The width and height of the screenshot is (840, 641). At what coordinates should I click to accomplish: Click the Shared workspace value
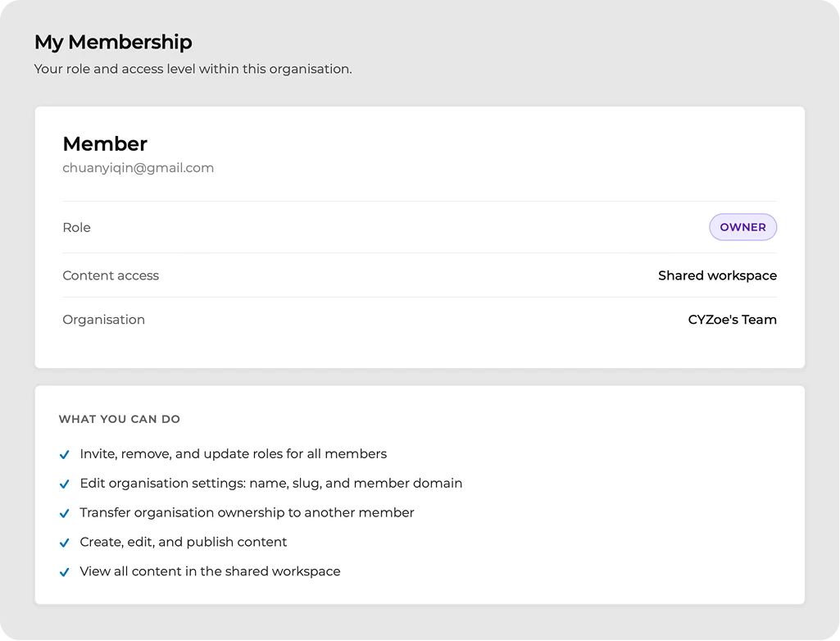717,275
